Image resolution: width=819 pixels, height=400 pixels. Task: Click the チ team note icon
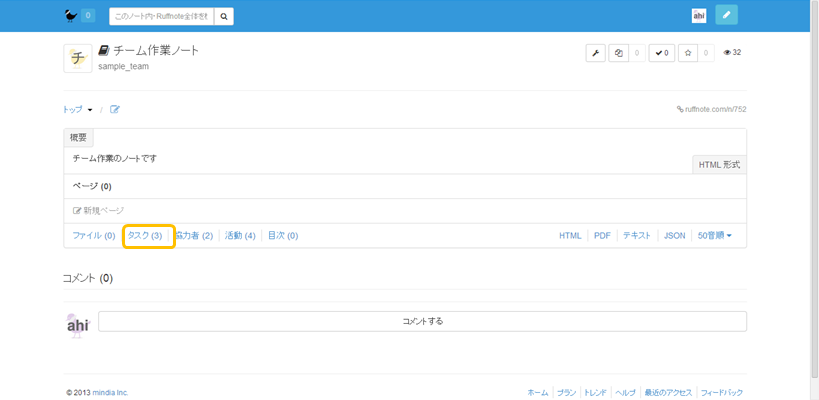77,58
